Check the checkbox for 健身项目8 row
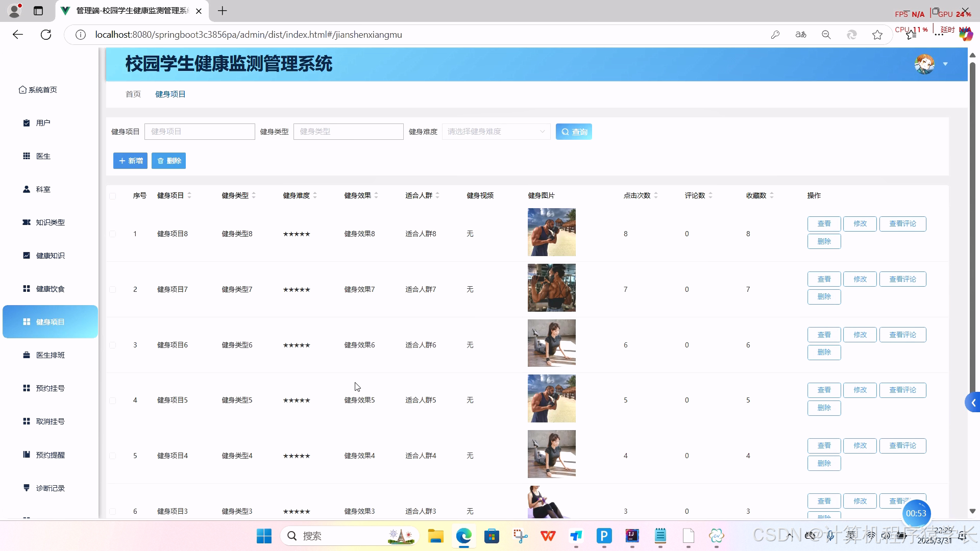Image resolution: width=980 pixels, height=551 pixels. click(x=113, y=233)
